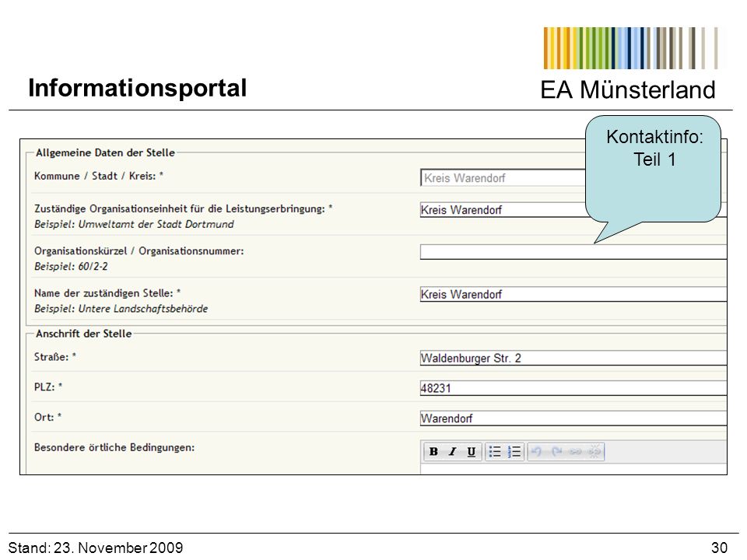Focus the Kommune / Stadt / Kreis field
This screenshot has width=747, height=560.
(503, 177)
